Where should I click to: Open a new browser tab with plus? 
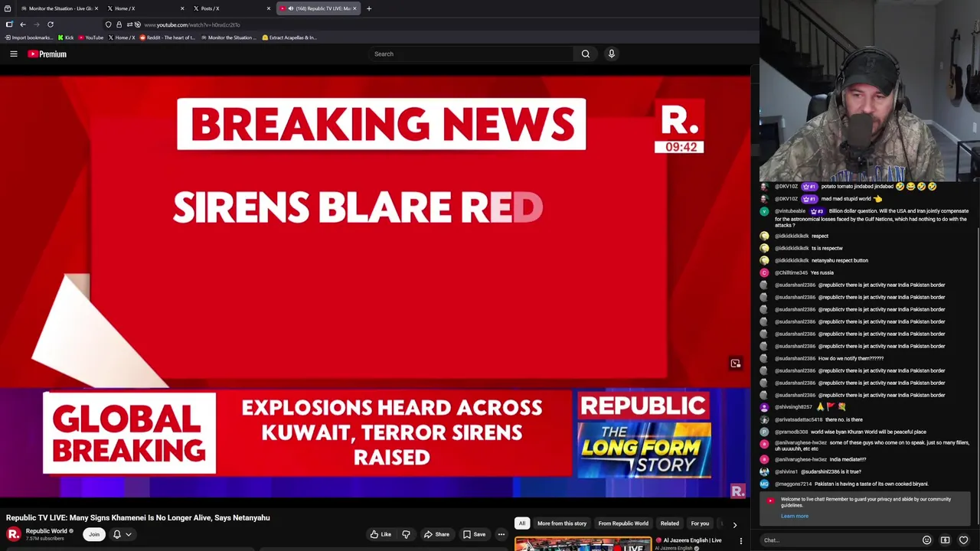click(x=369, y=8)
